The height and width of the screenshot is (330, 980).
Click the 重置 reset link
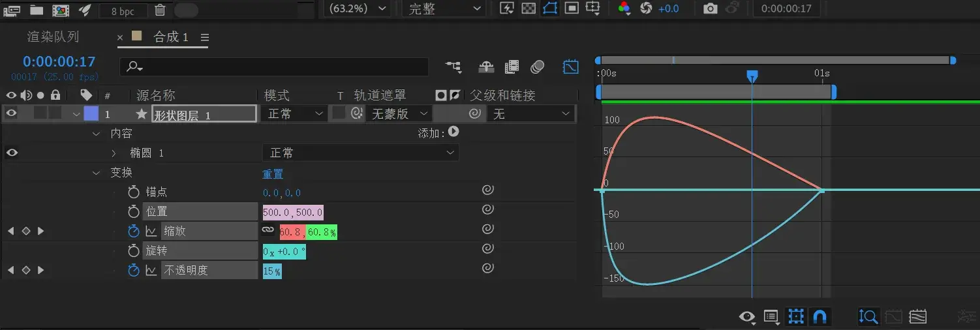click(x=273, y=174)
